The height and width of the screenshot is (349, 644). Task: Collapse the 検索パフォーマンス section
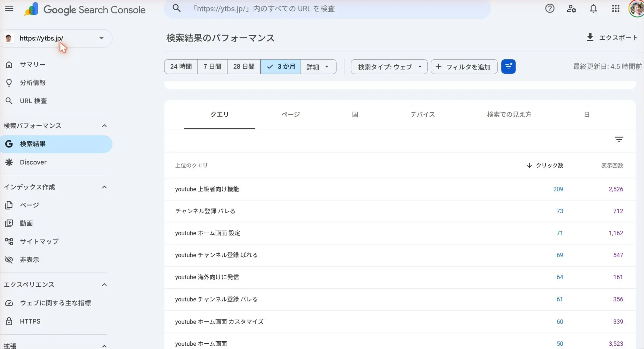click(104, 126)
